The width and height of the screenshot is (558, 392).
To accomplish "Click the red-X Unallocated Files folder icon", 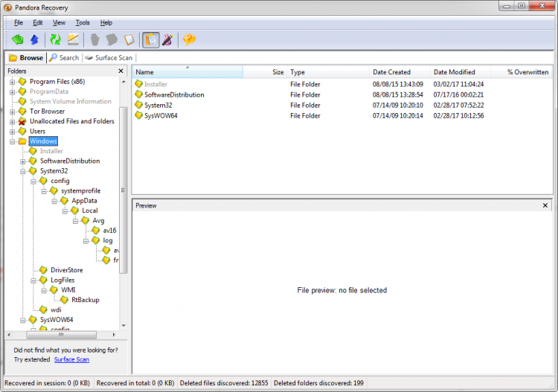I will click(22, 122).
